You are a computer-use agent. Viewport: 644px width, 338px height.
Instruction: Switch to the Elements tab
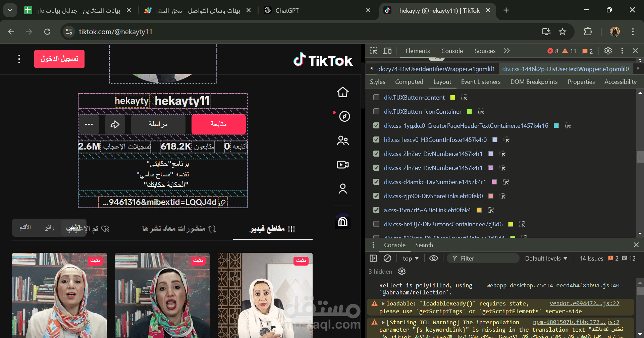[x=418, y=51]
